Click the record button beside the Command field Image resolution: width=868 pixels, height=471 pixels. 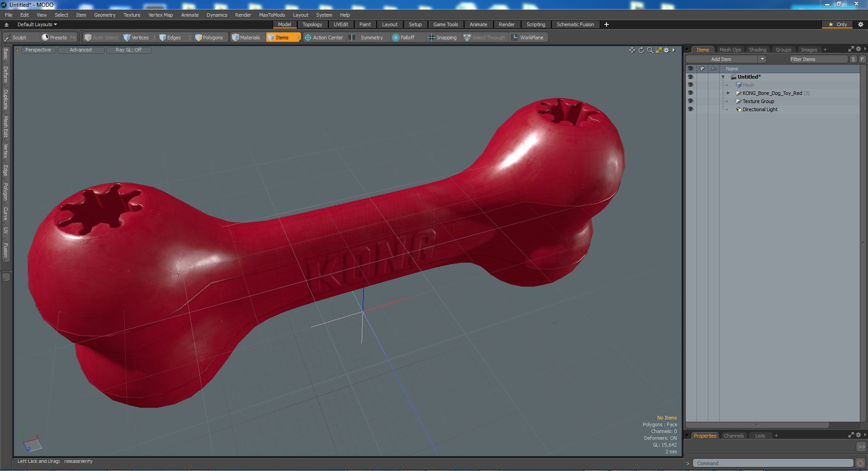click(x=860, y=463)
